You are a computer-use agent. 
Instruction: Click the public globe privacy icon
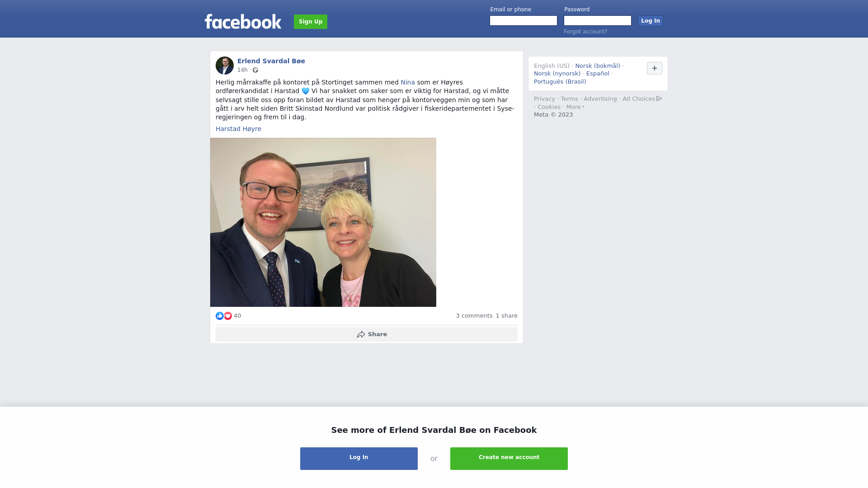(x=255, y=70)
